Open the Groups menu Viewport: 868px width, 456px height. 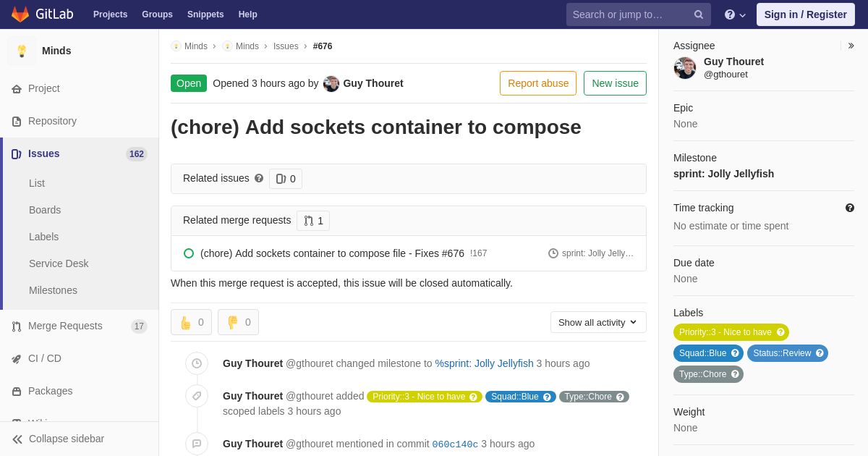157,14
